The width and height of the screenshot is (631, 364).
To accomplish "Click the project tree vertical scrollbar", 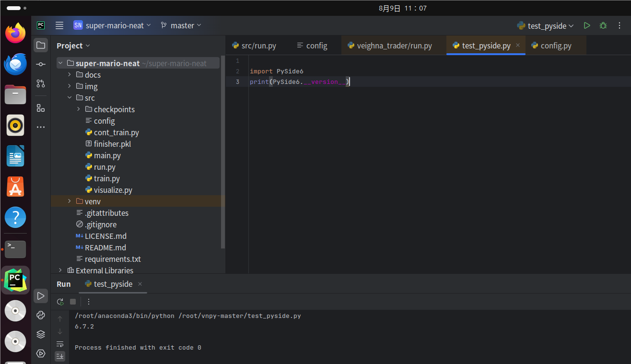I will coord(222,152).
